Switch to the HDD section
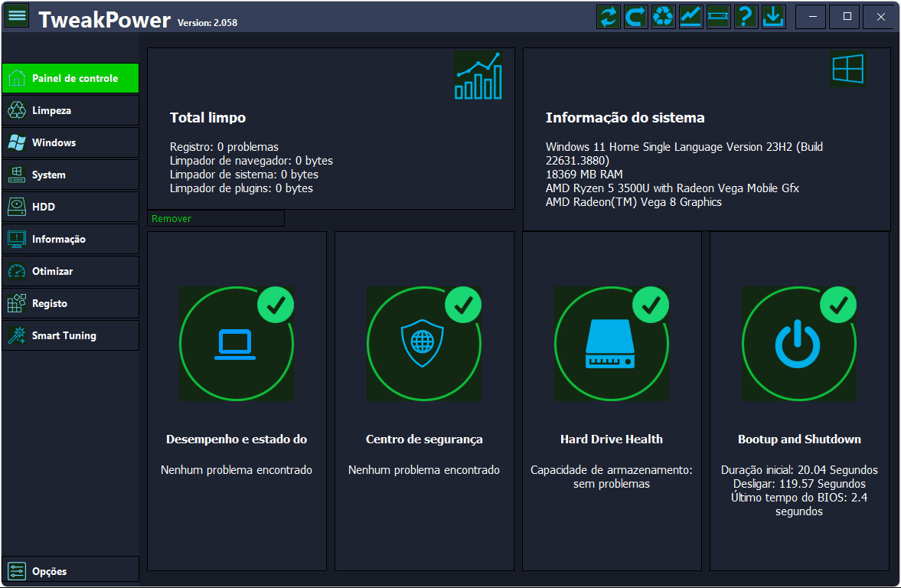Viewport: 901px width, 588px height. [x=70, y=207]
